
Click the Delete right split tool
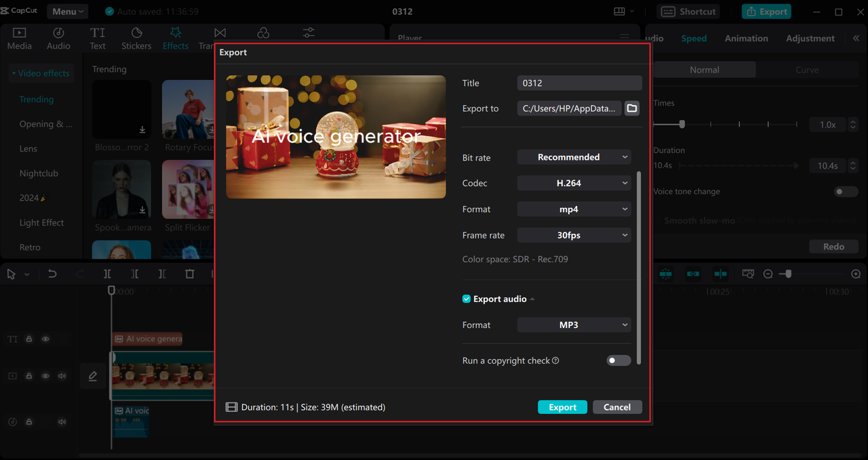pos(161,274)
